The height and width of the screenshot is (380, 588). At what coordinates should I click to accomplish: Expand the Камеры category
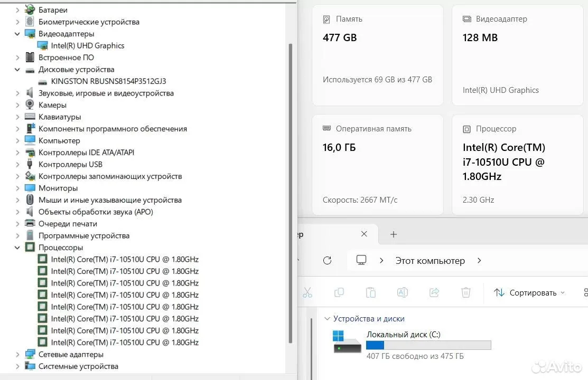[x=17, y=105]
